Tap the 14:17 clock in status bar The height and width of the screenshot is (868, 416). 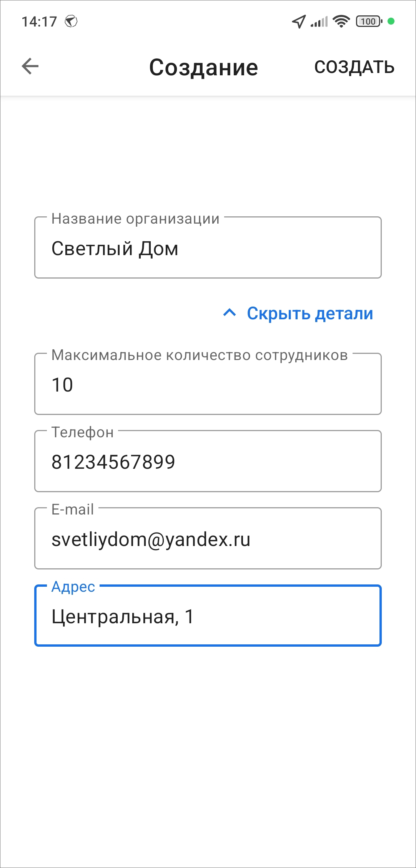(39, 22)
